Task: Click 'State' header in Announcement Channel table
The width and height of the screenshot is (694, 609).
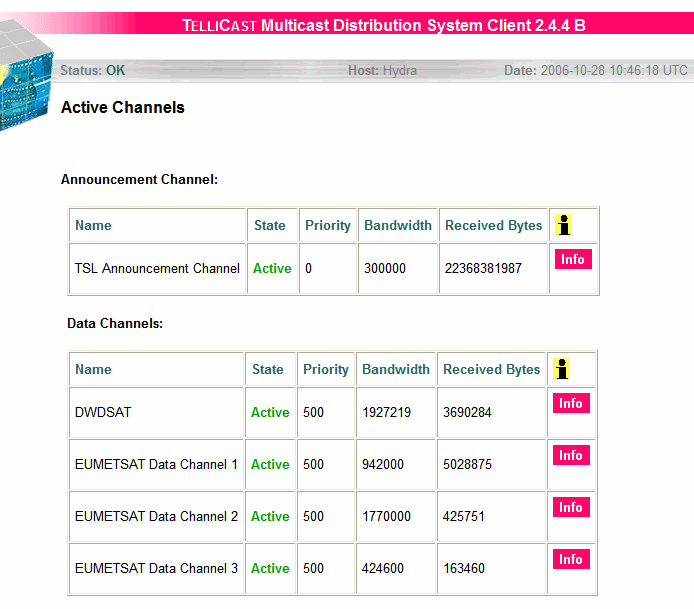Action: click(270, 225)
